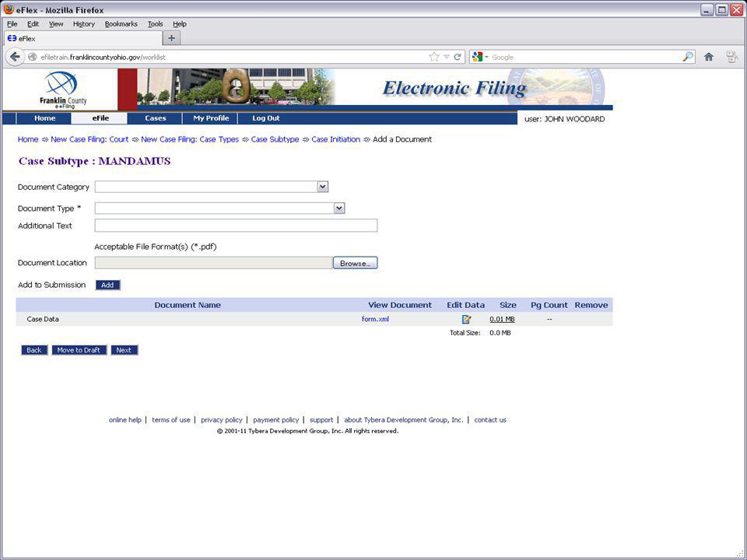Go back with the browser back arrow
Image resolution: width=747 pixels, height=560 pixels.
click(15, 57)
